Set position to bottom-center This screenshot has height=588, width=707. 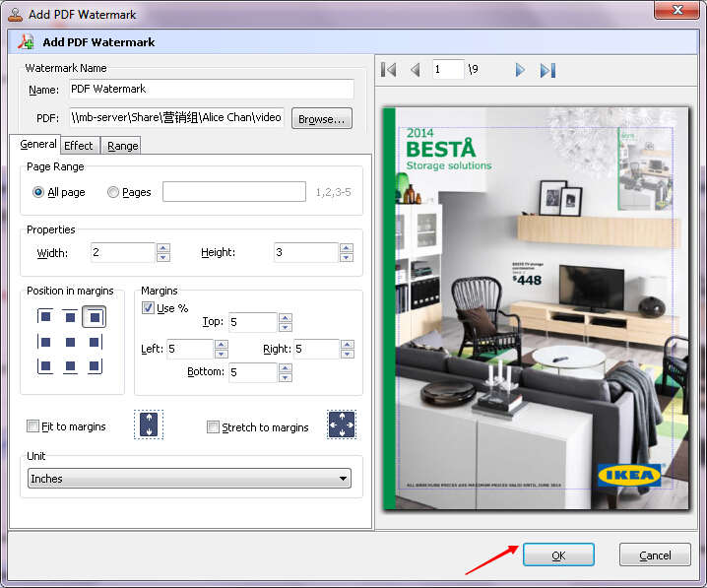coord(70,365)
